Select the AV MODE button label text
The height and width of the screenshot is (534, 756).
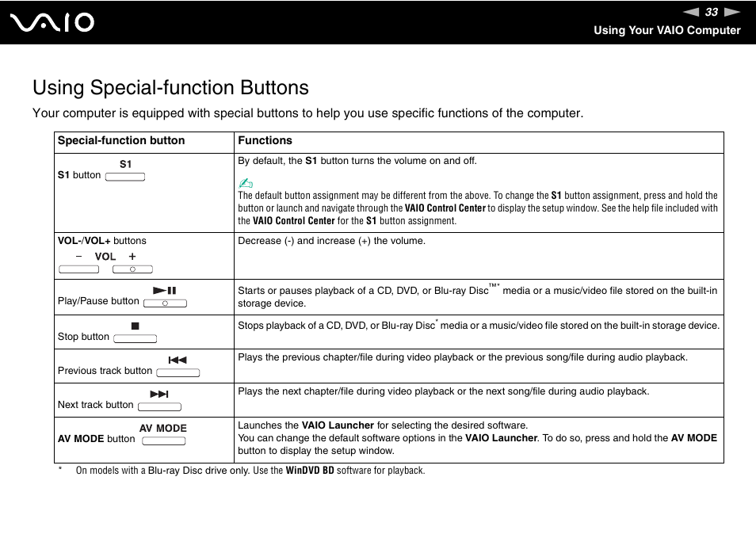point(97,439)
